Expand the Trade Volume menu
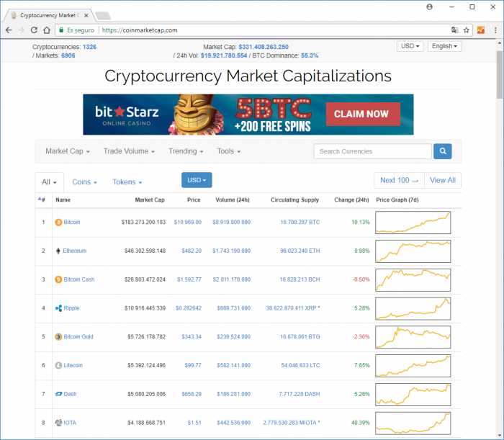 click(129, 151)
